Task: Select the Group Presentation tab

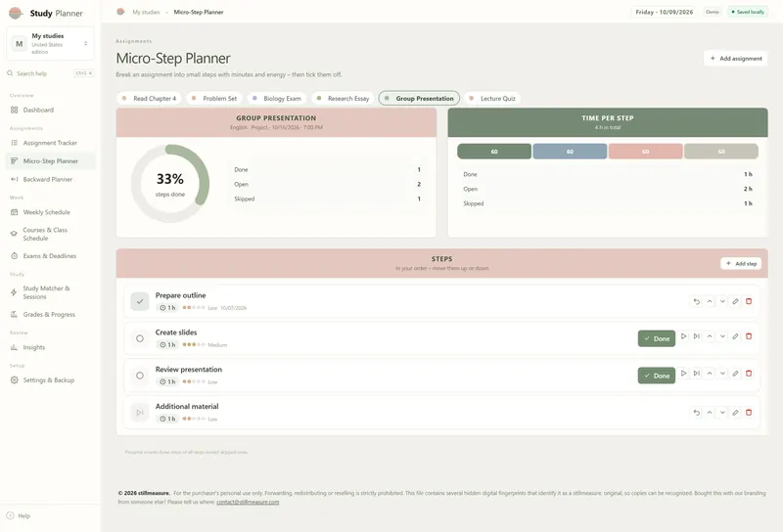Action: (x=419, y=99)
